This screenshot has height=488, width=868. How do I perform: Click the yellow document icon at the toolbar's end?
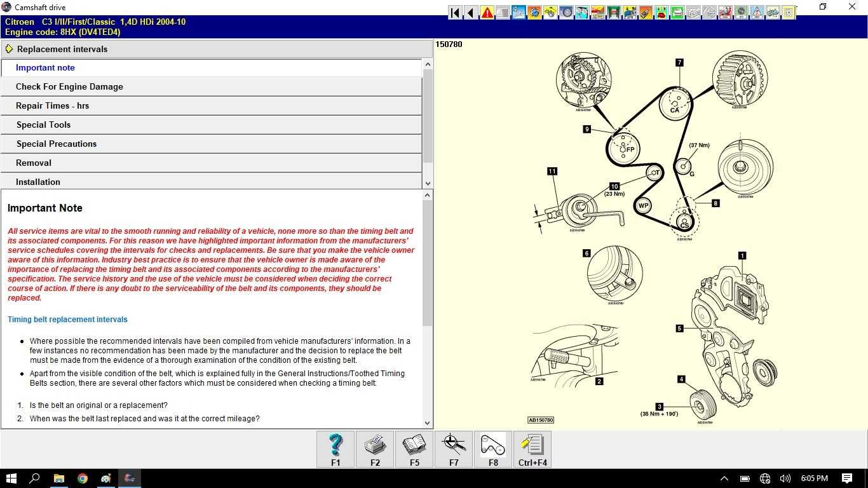pyautogui.click(x=789, y=13)
